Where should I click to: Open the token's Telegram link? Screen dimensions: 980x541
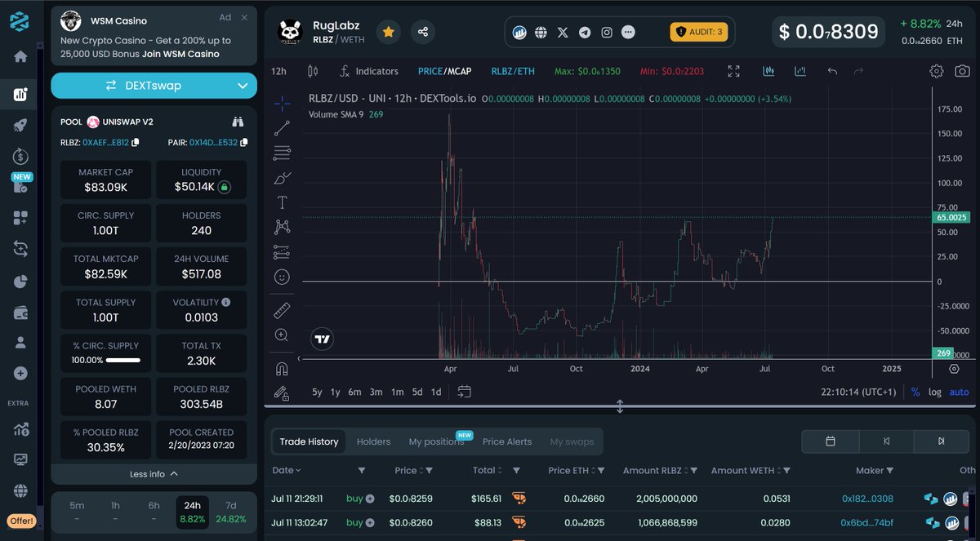pyautogui.click(x=585, y=33)
